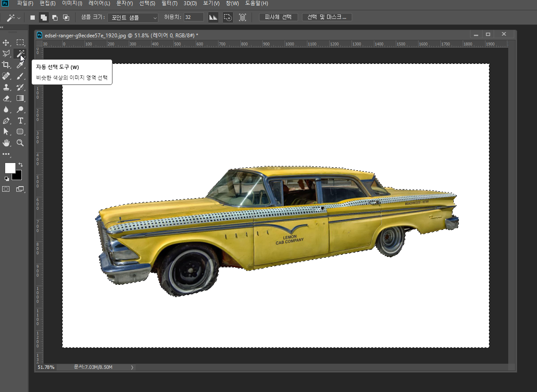537x392 pixels.
Task: Open the Edit Toolbar three-dots menu
Action: [x=6, y=154]
